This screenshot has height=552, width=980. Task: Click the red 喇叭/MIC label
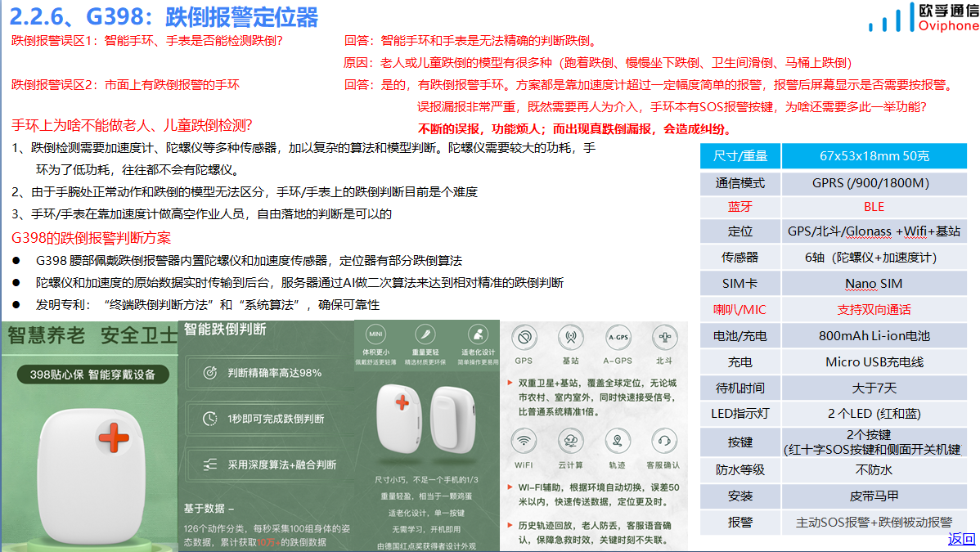[x=740, y=310]
